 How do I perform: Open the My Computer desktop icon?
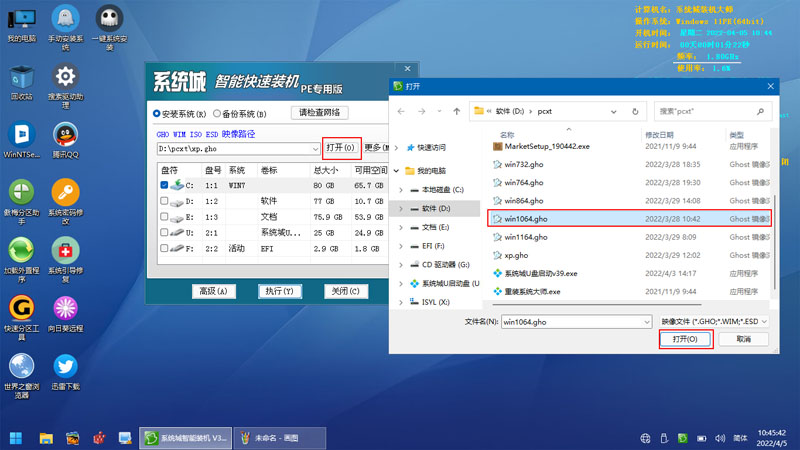click(21, 24)
